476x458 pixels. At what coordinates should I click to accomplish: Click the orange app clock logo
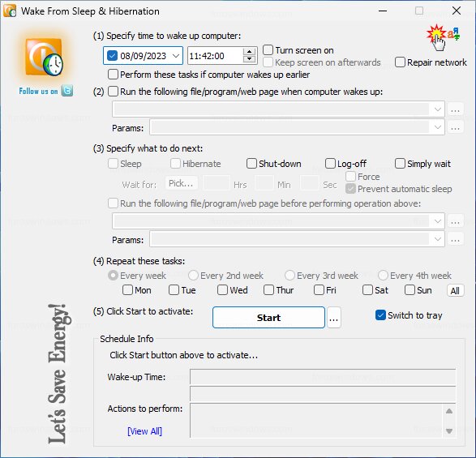[45, 57]
